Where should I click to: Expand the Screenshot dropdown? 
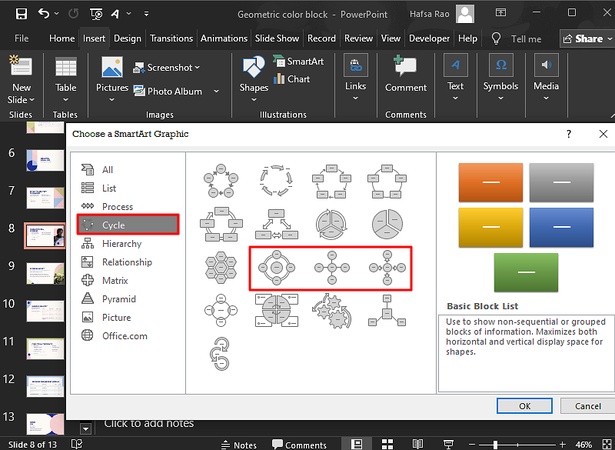(x=166, y=67)
